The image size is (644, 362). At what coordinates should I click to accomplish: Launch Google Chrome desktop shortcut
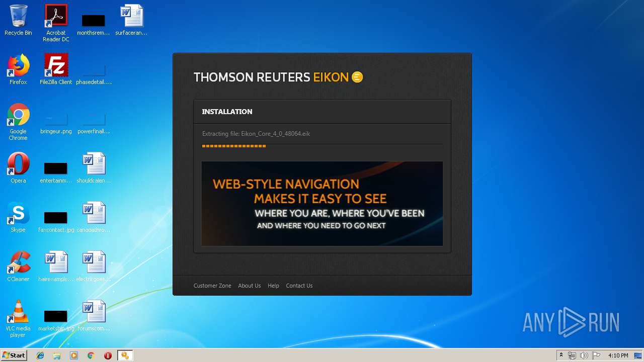(18, 122)
